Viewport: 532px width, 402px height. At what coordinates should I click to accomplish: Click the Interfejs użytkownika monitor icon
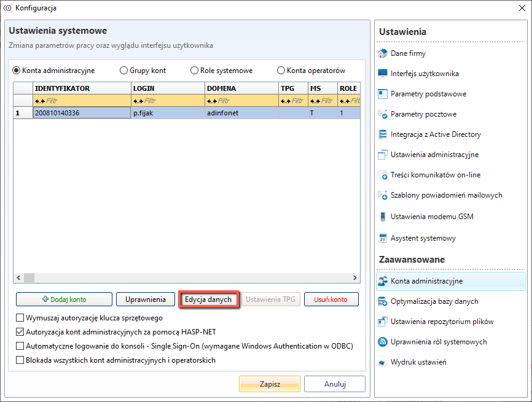[383, 74]
